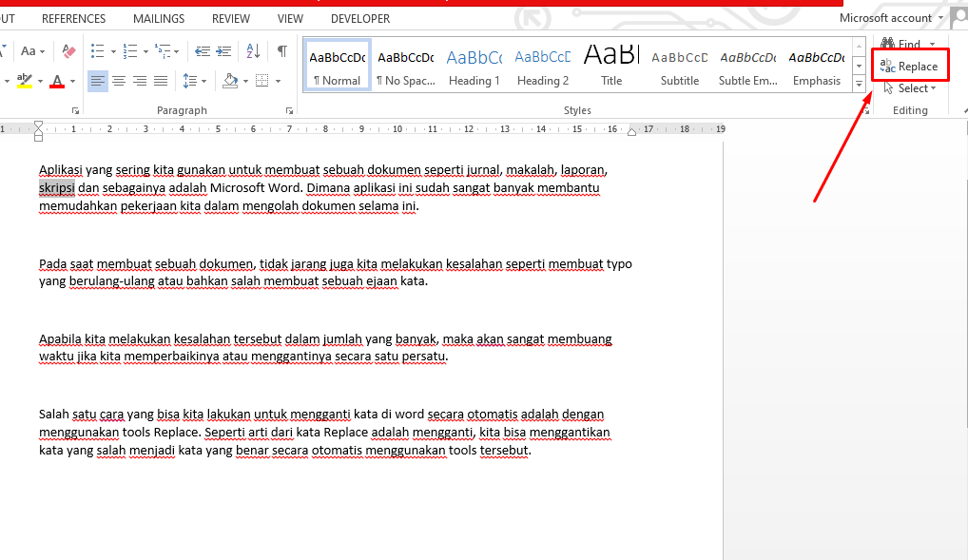This screenshot has height=560, width=968.
Task: Apply numbered list formatting
Action: click(x=130, y=50)
